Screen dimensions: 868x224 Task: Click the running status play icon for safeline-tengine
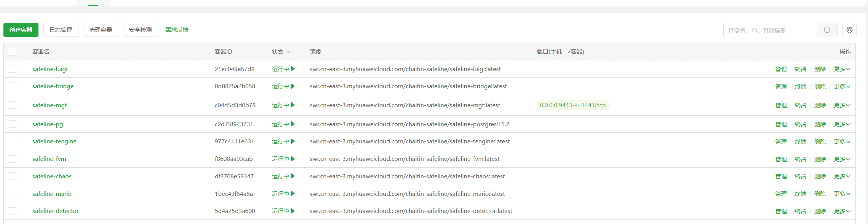coord(293,141)
